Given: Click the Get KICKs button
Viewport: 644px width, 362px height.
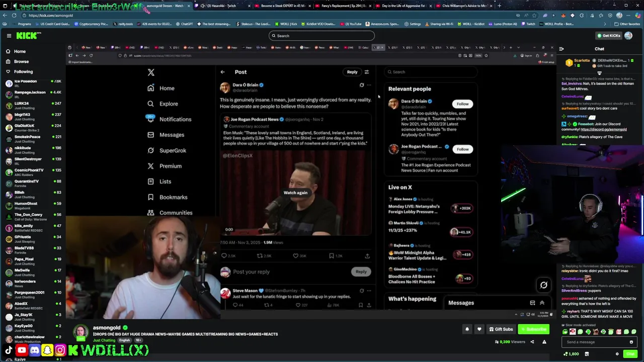Looking at the screenshot, I should click(x=608, y=36).
